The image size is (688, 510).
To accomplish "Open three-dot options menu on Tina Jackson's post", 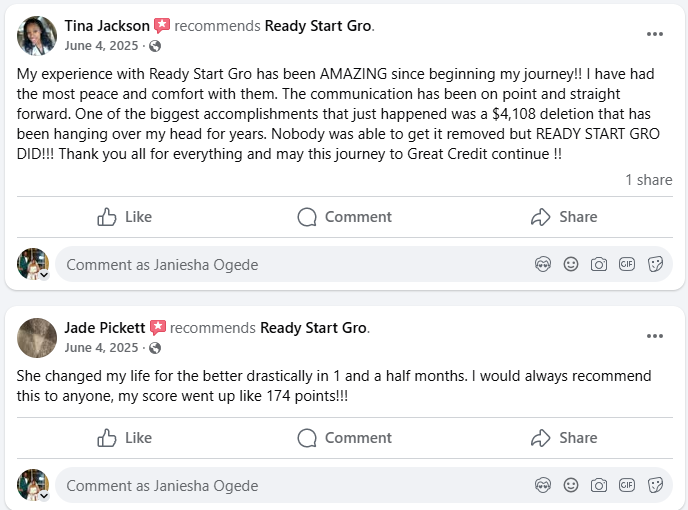I will click(x=655, y=34).
